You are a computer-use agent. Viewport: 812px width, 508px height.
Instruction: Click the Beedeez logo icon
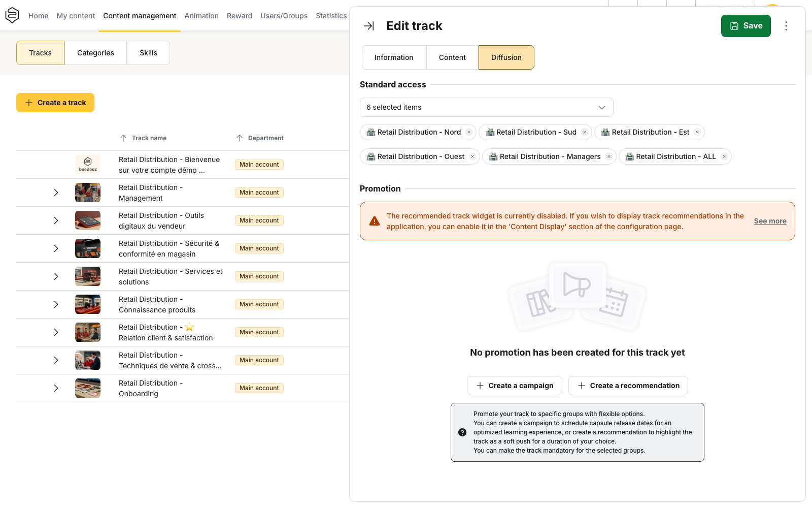12,15
